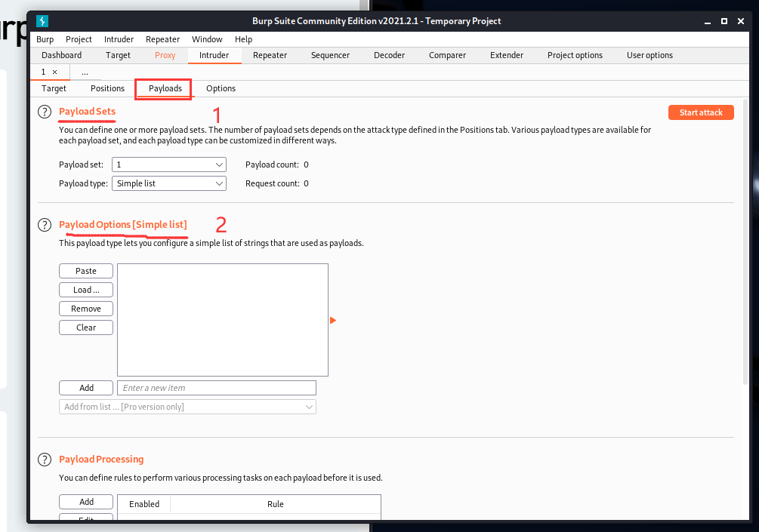
Task: Open help for Payload Sets section
Action: pos(45,112)
